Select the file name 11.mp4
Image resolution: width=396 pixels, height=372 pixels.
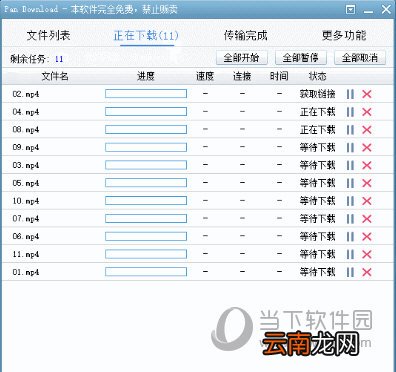coord(26,254)
